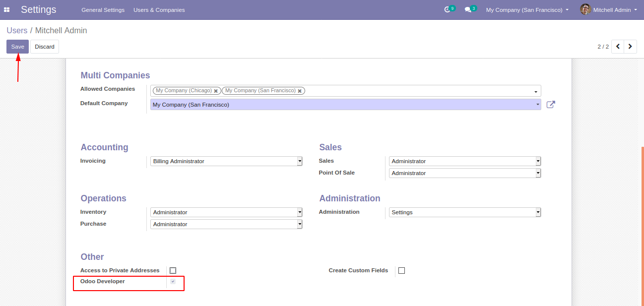Open the Point Of Sale dropdown

[x=465, y=173]
